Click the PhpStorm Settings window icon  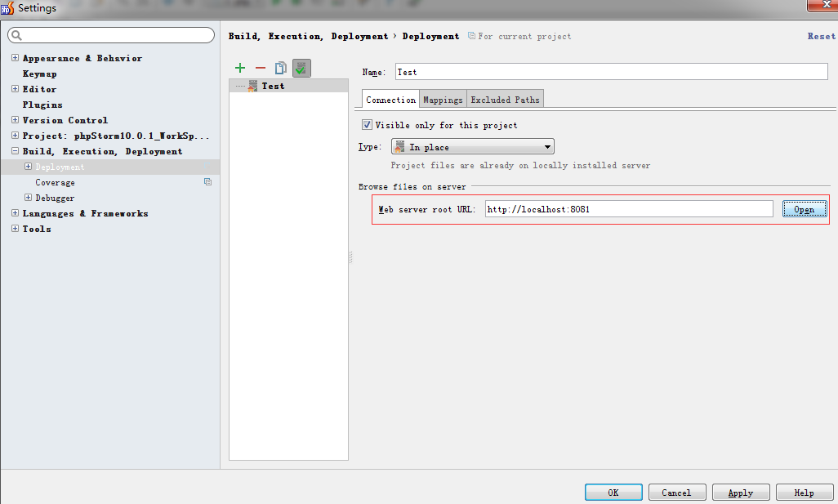coord(7,8)
